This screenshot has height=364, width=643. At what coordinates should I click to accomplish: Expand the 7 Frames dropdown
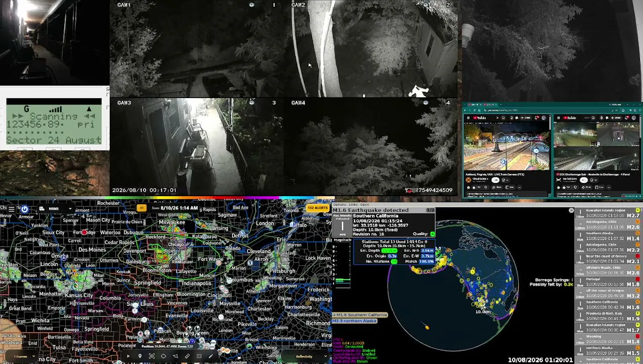pyautogui.click(x=21, y=356)
